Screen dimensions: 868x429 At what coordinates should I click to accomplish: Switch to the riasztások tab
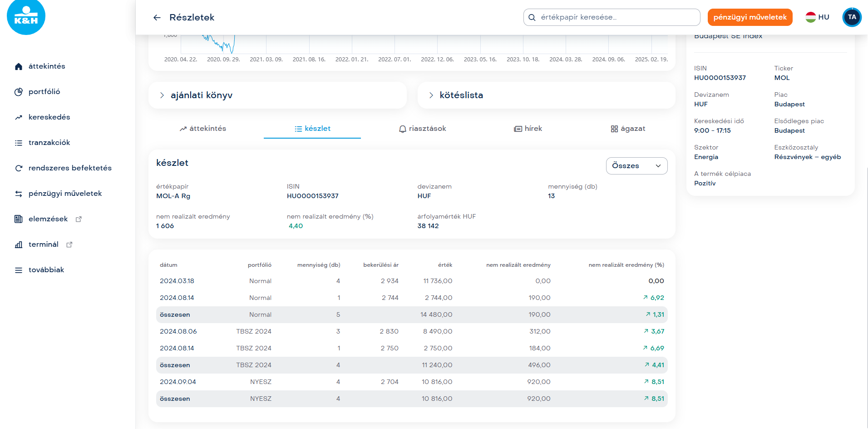point(422,129)
